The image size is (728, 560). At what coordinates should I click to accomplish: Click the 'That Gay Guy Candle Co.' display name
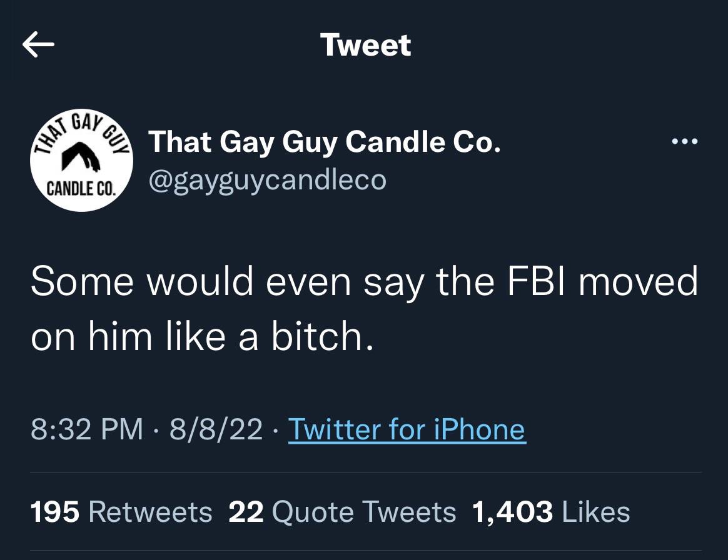[x=324, y=142]
